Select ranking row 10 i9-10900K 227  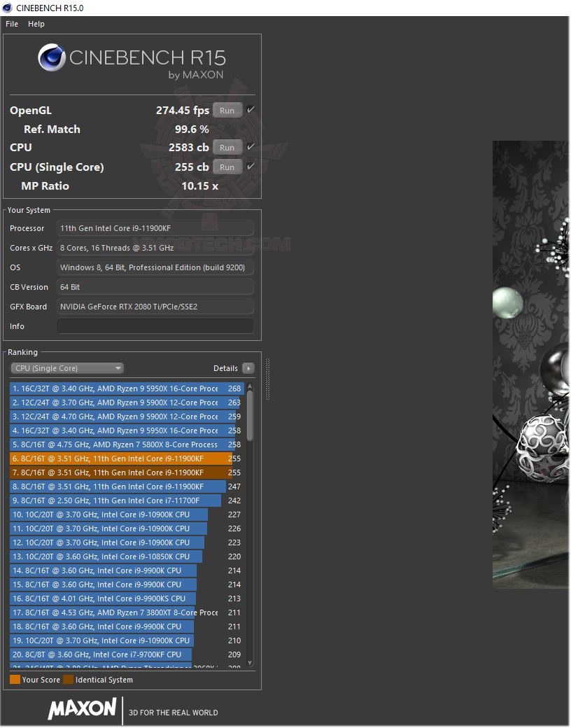126,514
